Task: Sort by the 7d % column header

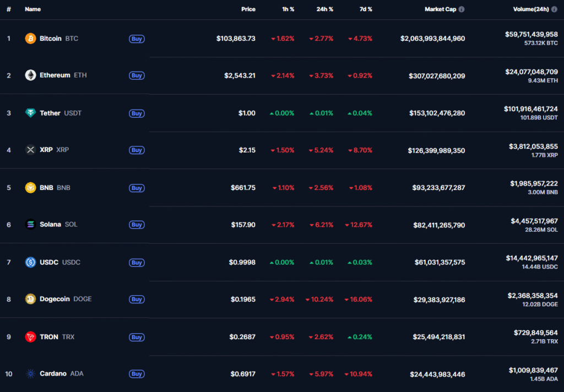Action: click(365, 9)
